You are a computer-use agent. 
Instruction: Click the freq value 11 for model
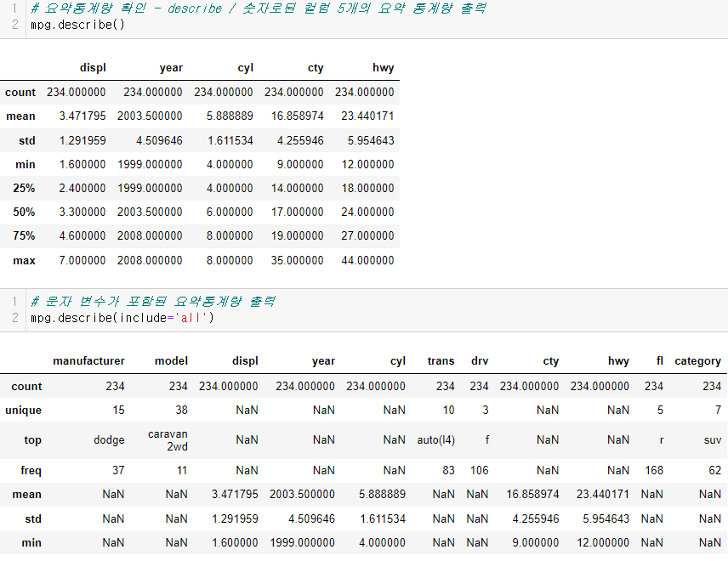(x=182, y=471)
